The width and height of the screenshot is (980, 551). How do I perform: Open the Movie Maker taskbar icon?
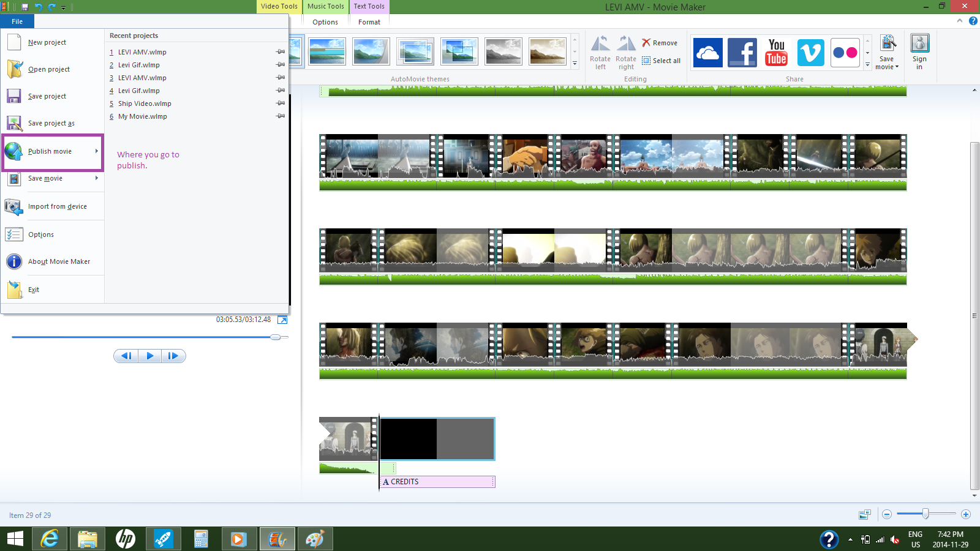(x=277, y=539)
